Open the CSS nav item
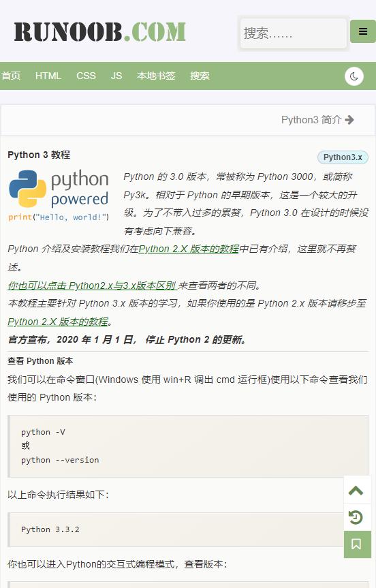Screen dimensions: 376x588 [86, 76]
